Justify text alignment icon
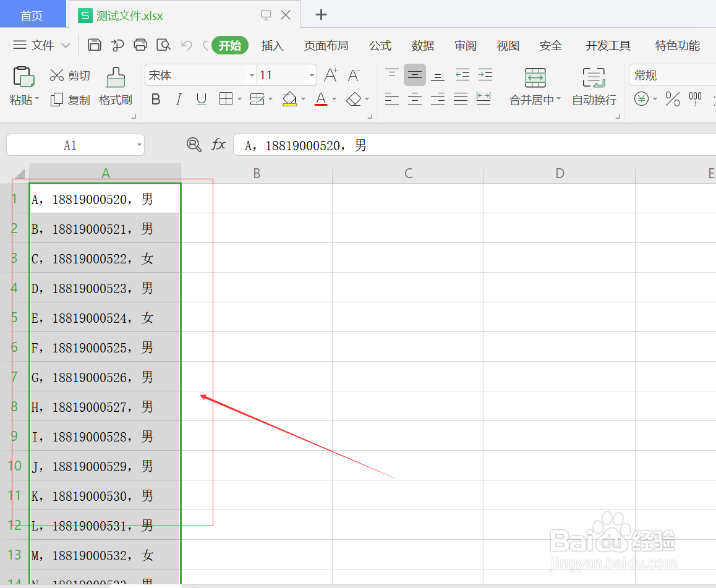The width and height of the screenshot is (716, 588). pos(460,98)
